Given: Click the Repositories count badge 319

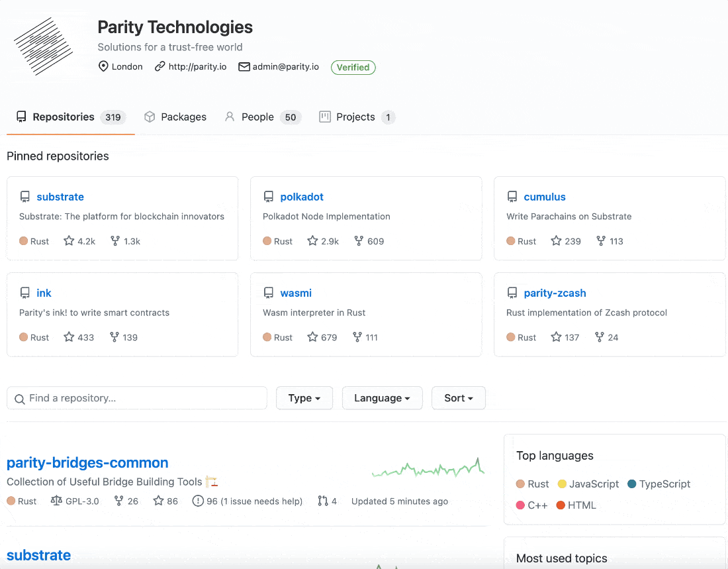Looking at the screenshot, I should pyautogui.click(x=113, y=117).
